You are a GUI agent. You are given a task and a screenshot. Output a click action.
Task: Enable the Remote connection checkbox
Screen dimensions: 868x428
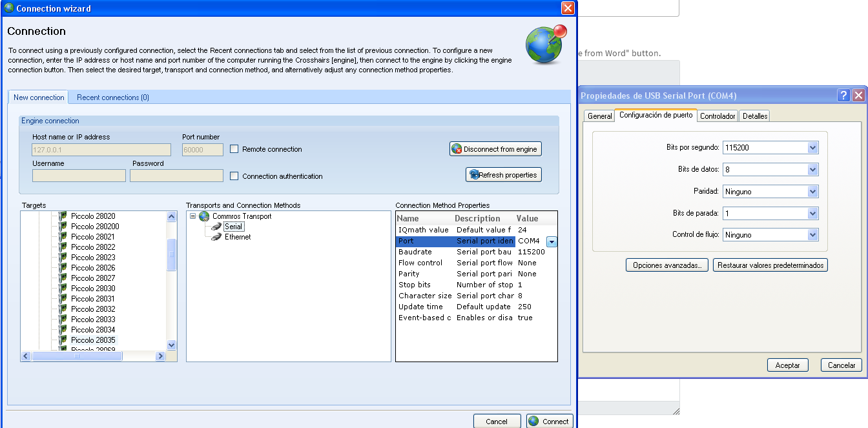[x=234, y=149]
